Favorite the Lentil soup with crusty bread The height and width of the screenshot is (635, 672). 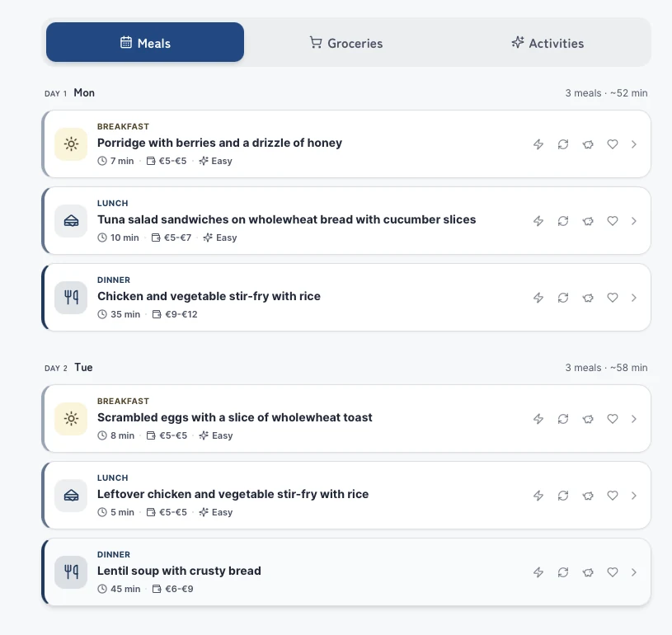click(x=613, y=572)
